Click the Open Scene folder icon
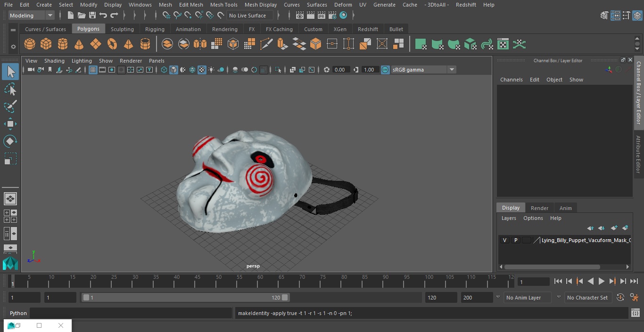Image resolution: width=644 pixels, height=332 pixels. click(x=82, y=16)
